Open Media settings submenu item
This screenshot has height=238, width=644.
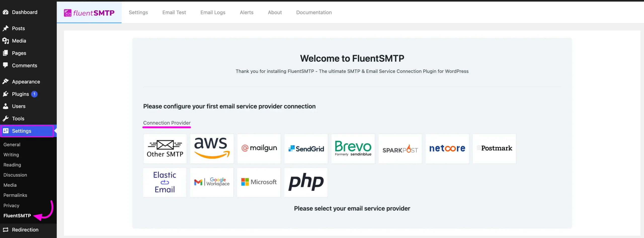[10, 185]
